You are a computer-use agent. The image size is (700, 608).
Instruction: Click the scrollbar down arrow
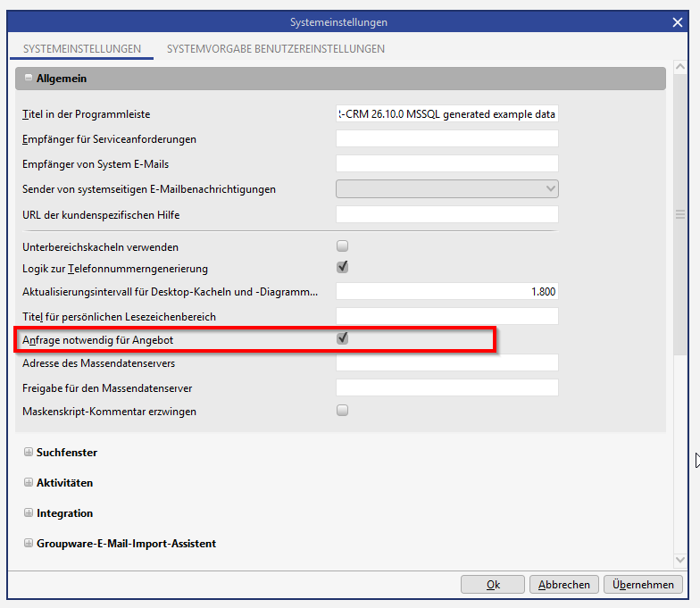click(680, 559)
